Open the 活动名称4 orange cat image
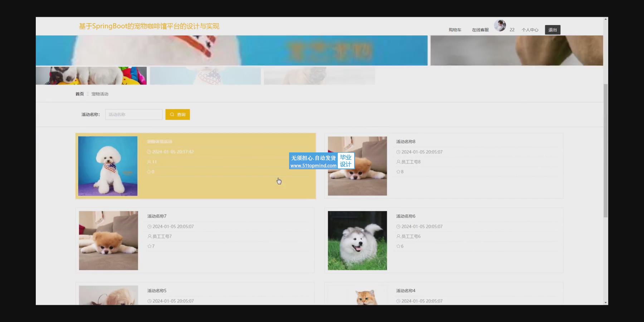Image resolution: width=644 pixels, height=322 pixels. (x=357, y=295)
